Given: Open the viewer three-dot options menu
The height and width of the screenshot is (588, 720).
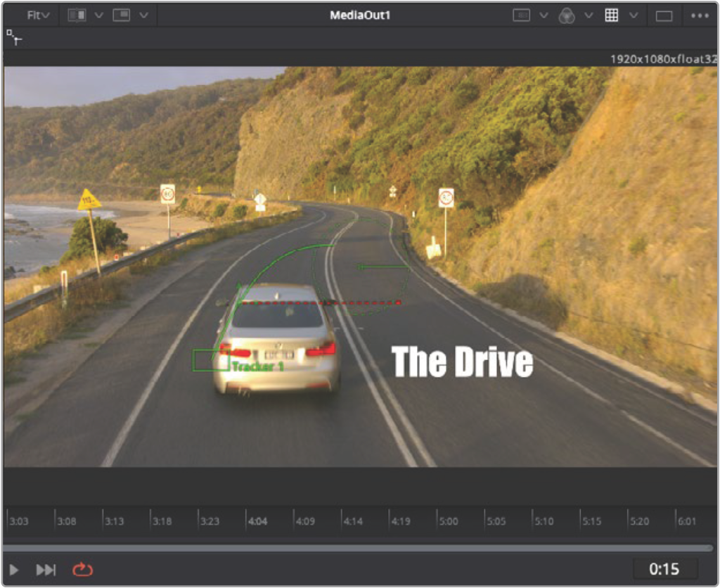Looking at the screenshot, I should pos(700,15).
